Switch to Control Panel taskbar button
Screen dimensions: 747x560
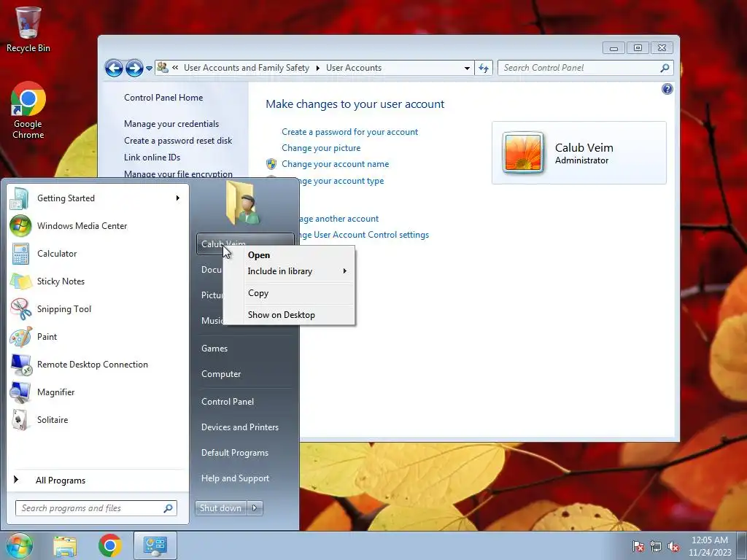[x=155, y=545]
